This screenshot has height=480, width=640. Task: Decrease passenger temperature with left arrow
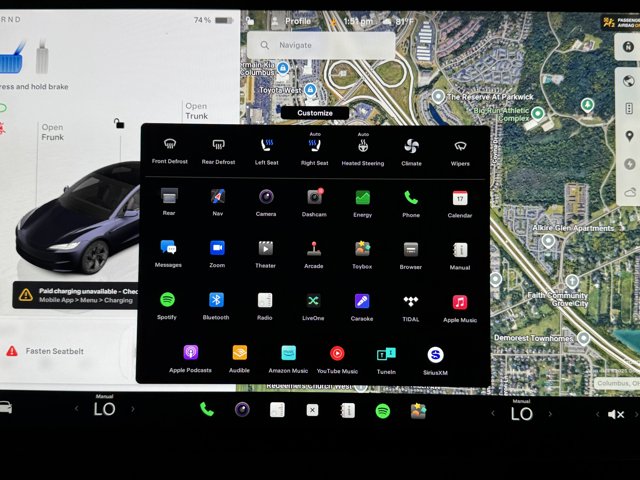point(493,413)
